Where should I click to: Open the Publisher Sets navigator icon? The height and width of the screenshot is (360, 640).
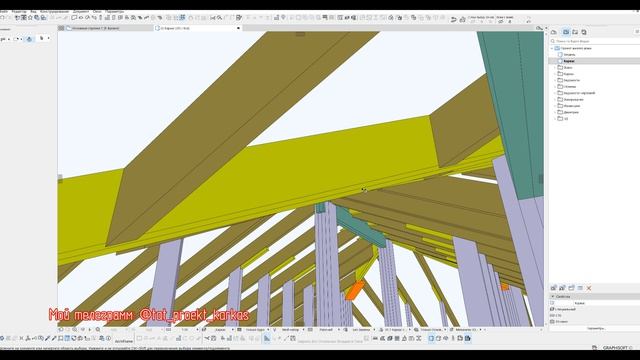584,32
